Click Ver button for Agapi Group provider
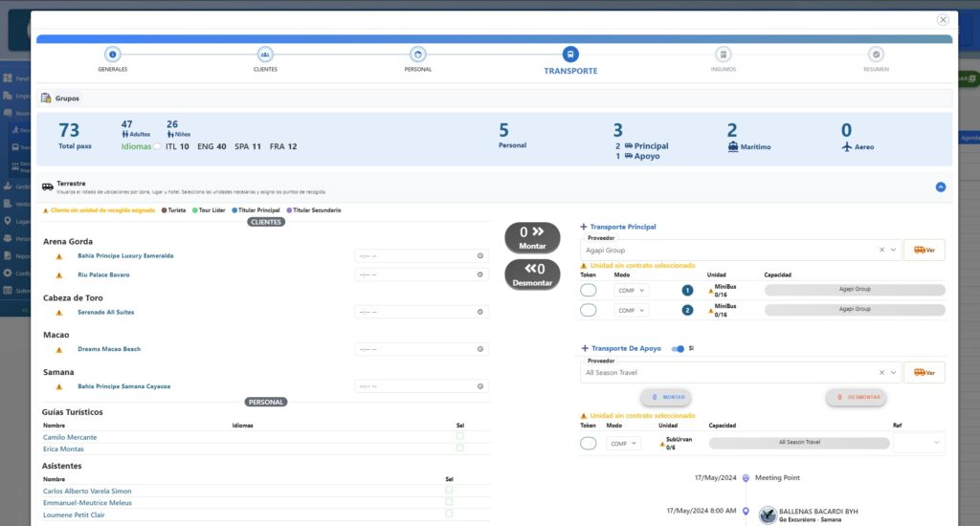The image size is (980, 526). 924,250
